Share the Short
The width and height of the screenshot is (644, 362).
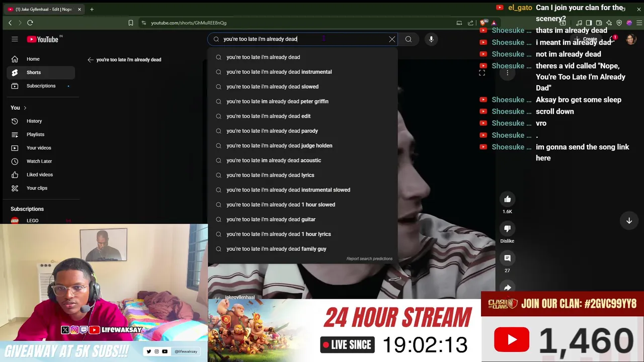(x=507, y=288)
